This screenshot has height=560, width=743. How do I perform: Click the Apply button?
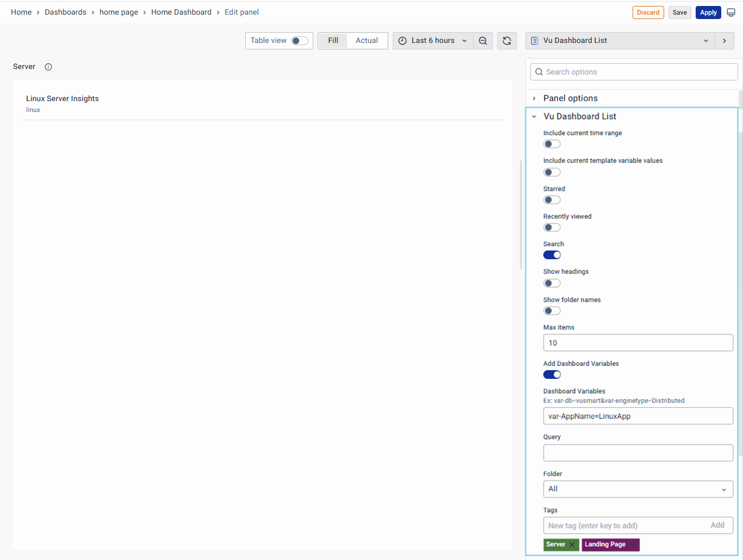point(708,12)
